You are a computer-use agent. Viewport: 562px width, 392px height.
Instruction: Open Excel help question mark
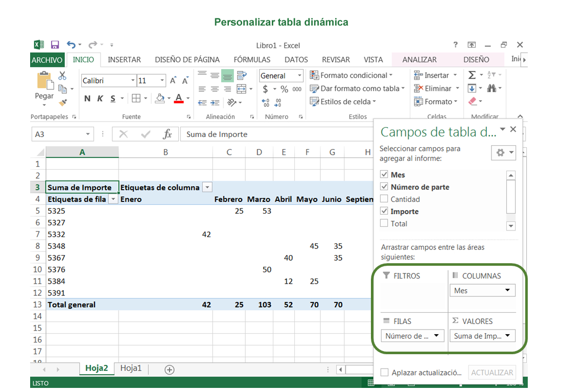tap(455, 45)
